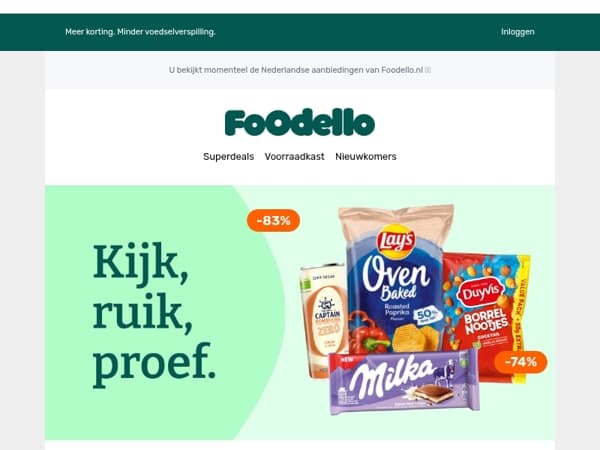Click the Captain Kombucha Zero can

click(324, 318)
